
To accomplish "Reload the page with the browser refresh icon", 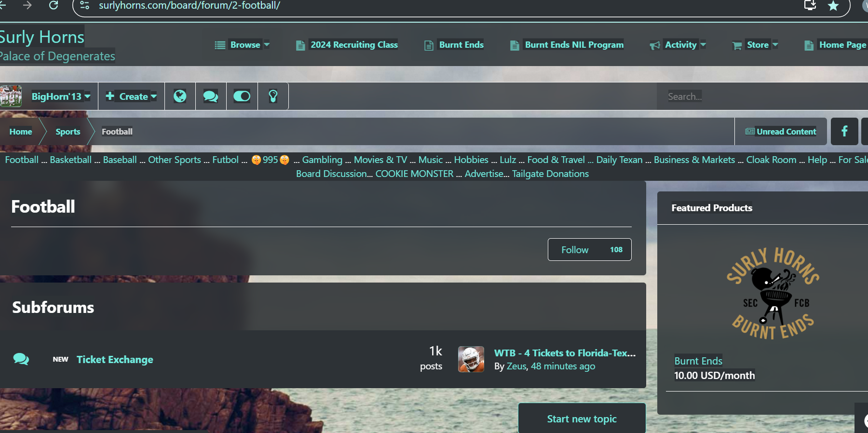I will (x=54, y=5).
